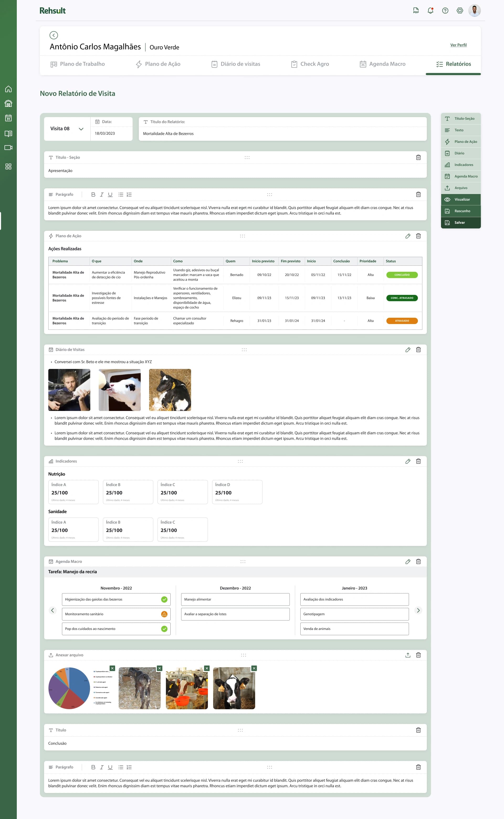Open the book icon in left sidebar

coord(8,133)
